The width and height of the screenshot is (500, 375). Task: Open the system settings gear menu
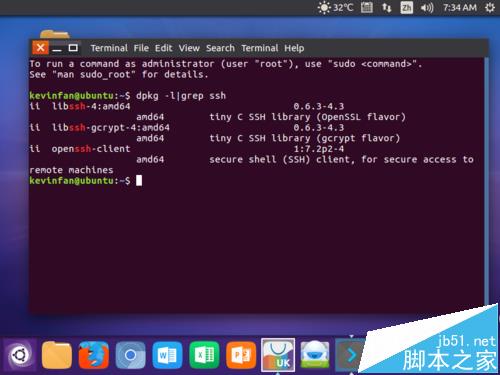pos(490,7)
